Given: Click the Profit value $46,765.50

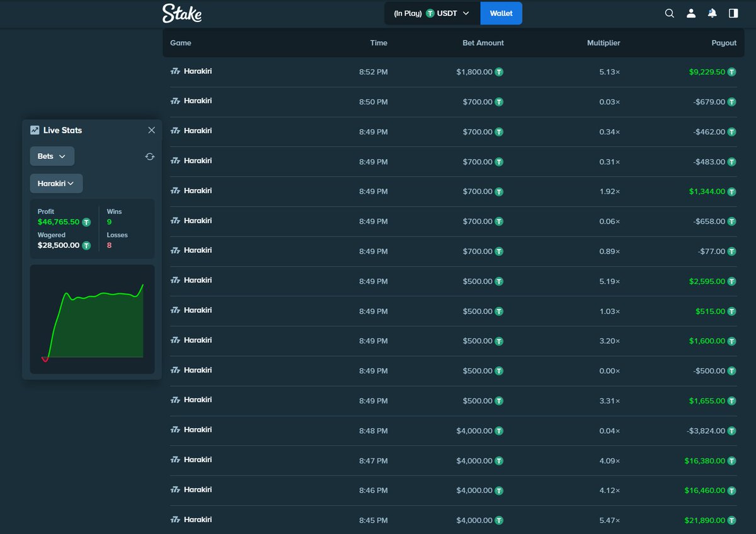Looking at the screenshot, I should pyautogui.click(x=59, y=223).
